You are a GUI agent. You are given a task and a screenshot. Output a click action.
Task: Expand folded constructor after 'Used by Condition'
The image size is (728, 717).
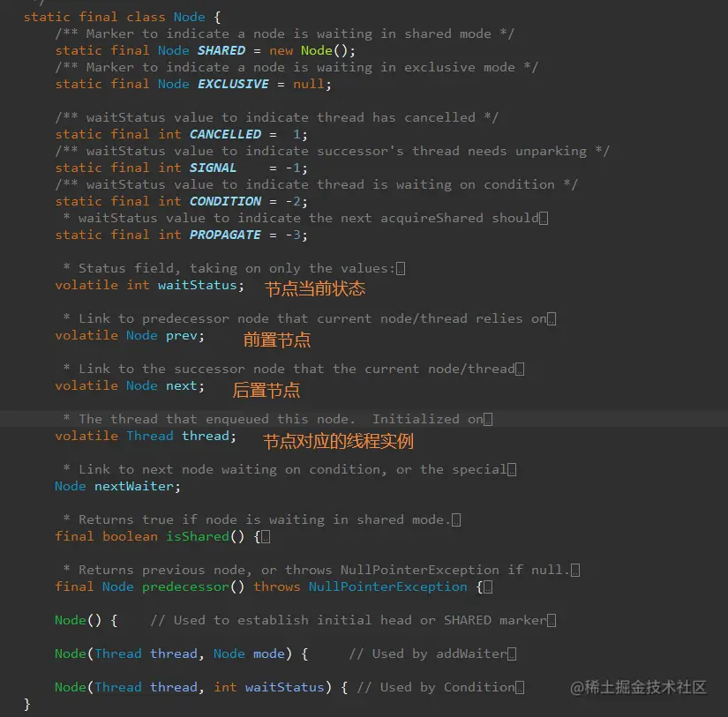coord(520,688)
